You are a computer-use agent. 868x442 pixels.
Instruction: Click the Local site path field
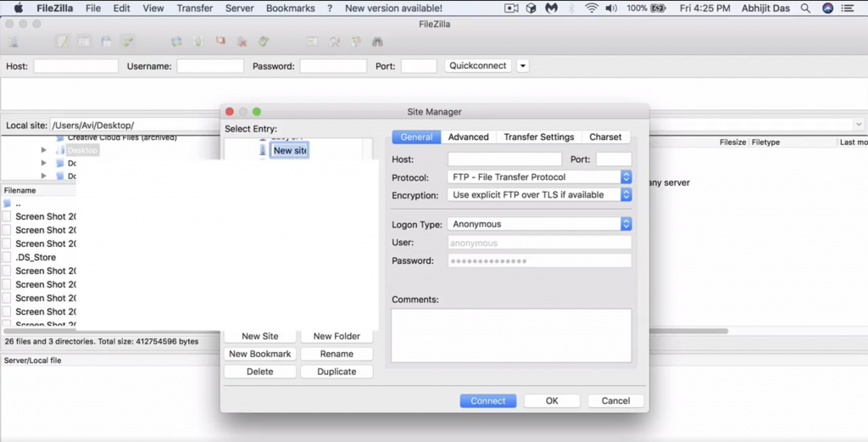[135, 126]
